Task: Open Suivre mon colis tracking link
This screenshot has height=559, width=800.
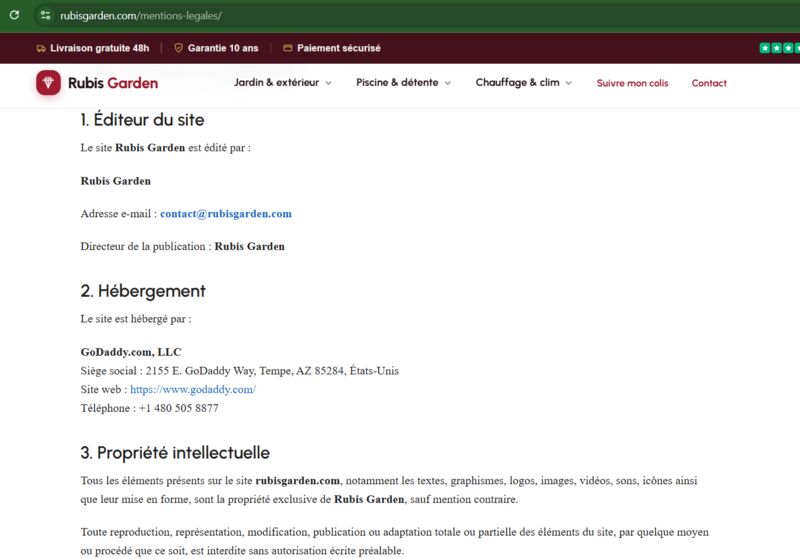Action: click(632, 83)
